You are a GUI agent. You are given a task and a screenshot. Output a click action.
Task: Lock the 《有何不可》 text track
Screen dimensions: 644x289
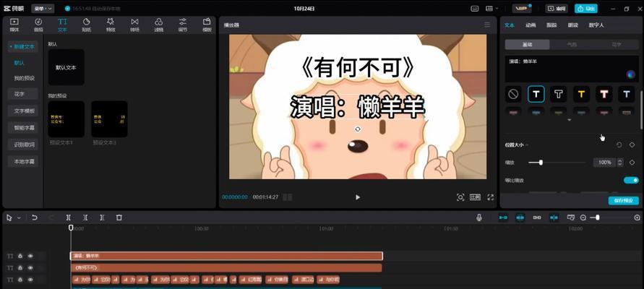coord(20,267)
